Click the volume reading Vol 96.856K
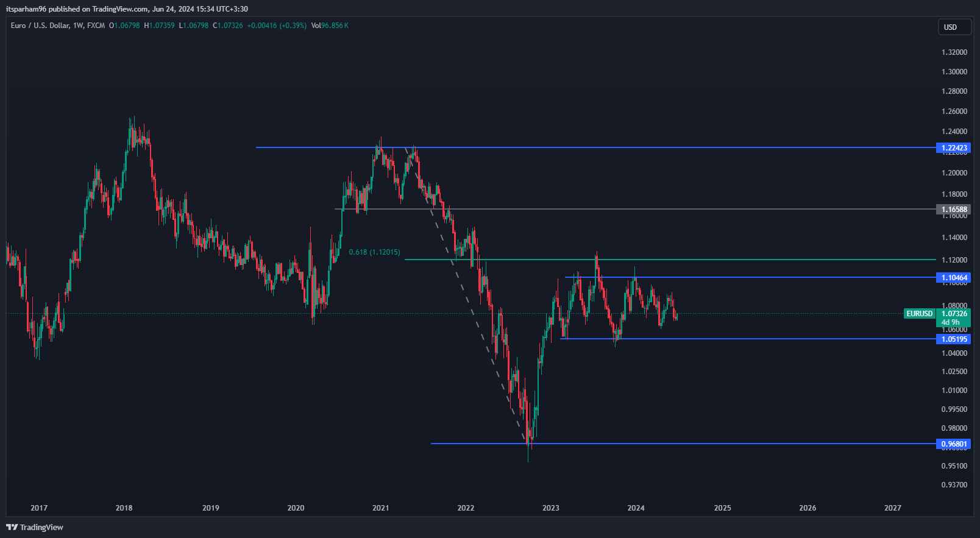Image resolution: width=980 pixels, height=538 pixels. coord(330,26)
